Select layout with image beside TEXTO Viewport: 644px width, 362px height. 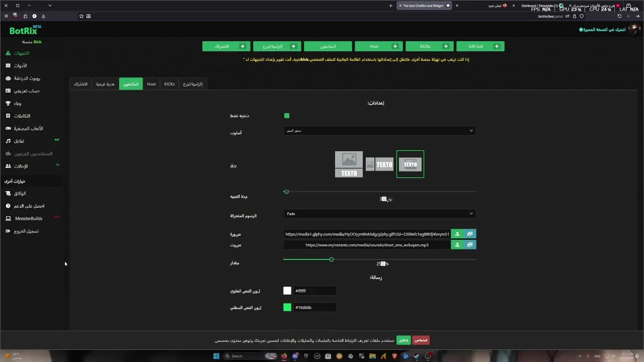tap(379, 164)
